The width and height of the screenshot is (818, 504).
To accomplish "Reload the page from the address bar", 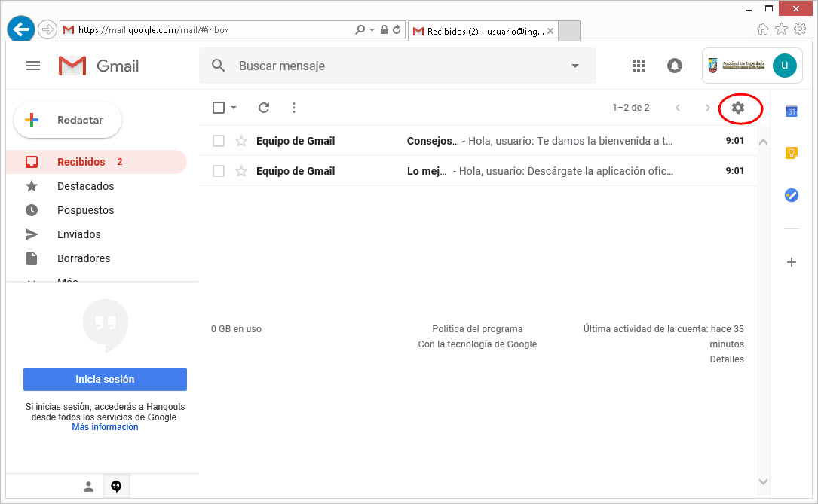I will 397,29.
